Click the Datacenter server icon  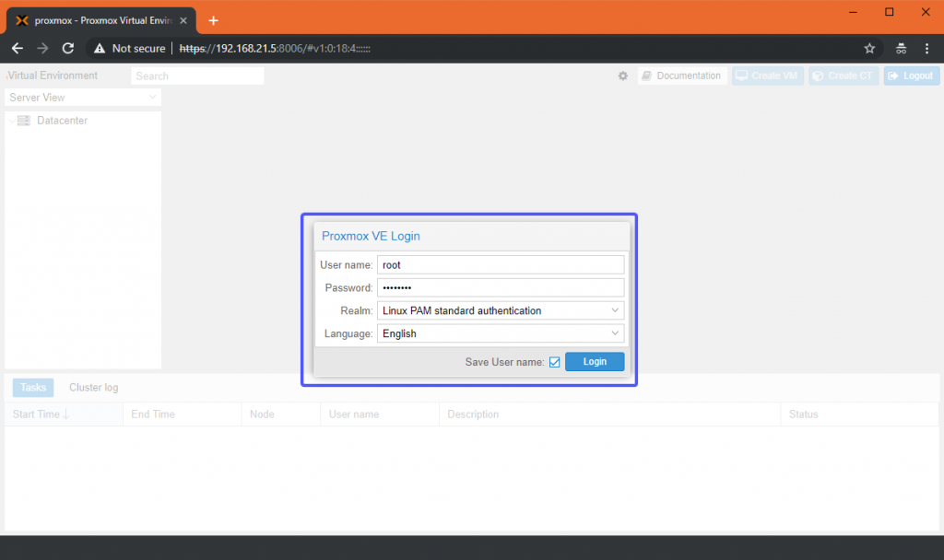24,121
